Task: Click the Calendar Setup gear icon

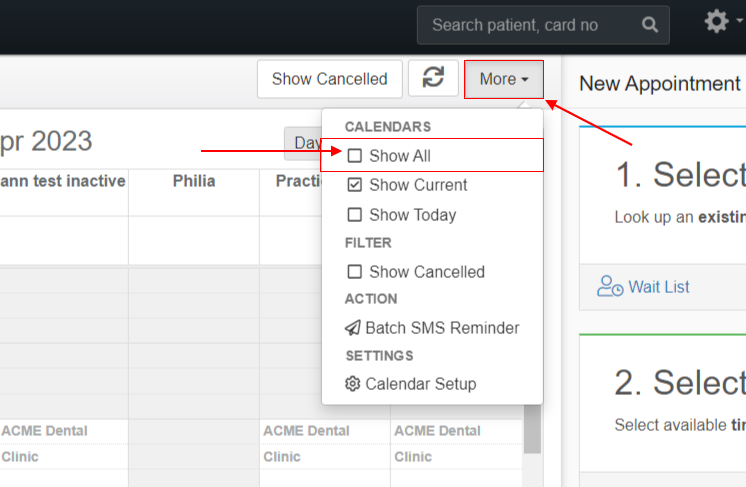Action: point(353,383)
